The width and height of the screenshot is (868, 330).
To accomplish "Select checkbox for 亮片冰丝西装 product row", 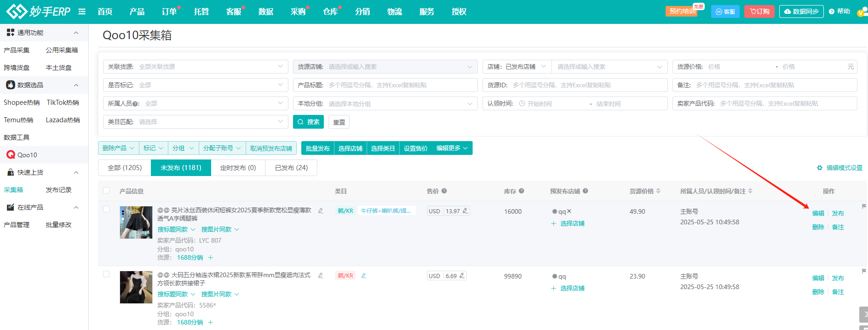I will pos(106,209).
